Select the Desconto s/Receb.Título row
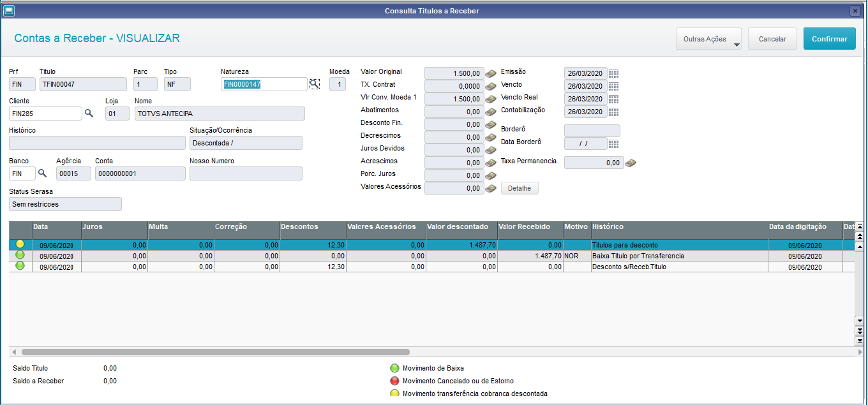Image resolution: width=868 pixels, height=405 pixels. [x=431, y=267]
